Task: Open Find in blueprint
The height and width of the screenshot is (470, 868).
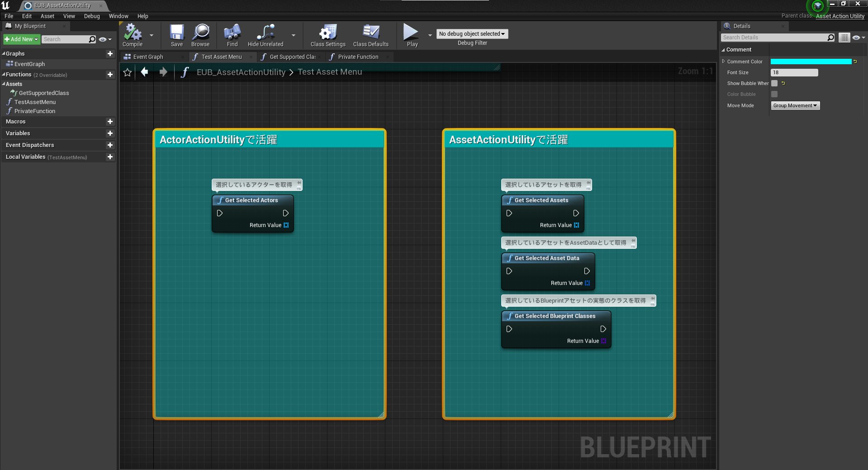Action: click(x=232, y=35)
